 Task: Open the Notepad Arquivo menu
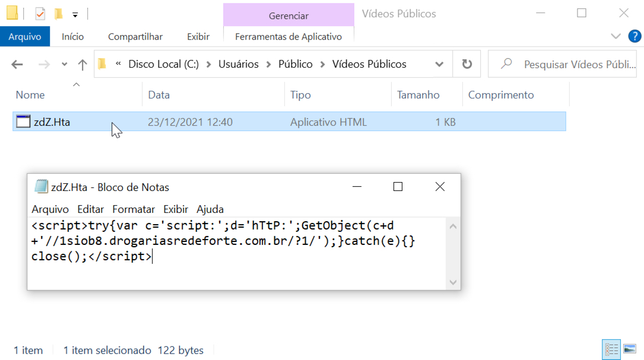tap(50, 209)
